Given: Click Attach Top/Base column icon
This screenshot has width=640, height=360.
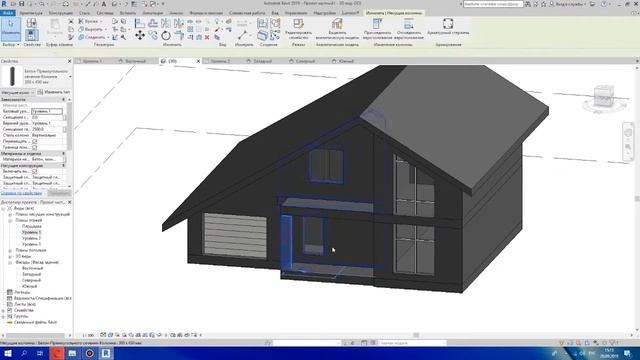Looking at the screenshot, I should 377,24.
